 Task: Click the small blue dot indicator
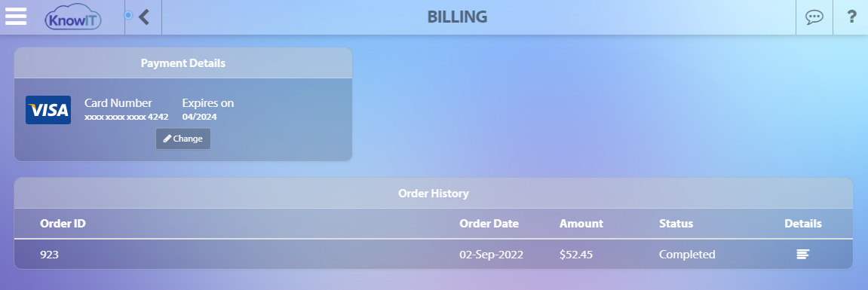(x=128, y=15)
